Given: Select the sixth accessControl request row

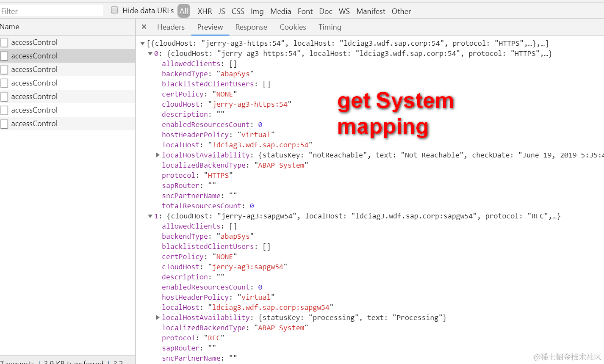Looking at the screenshot, I should (x=68, y=110).
